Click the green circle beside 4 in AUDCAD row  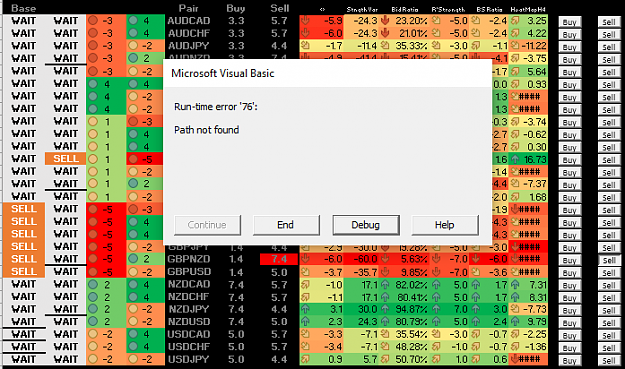tap(133, 20)
